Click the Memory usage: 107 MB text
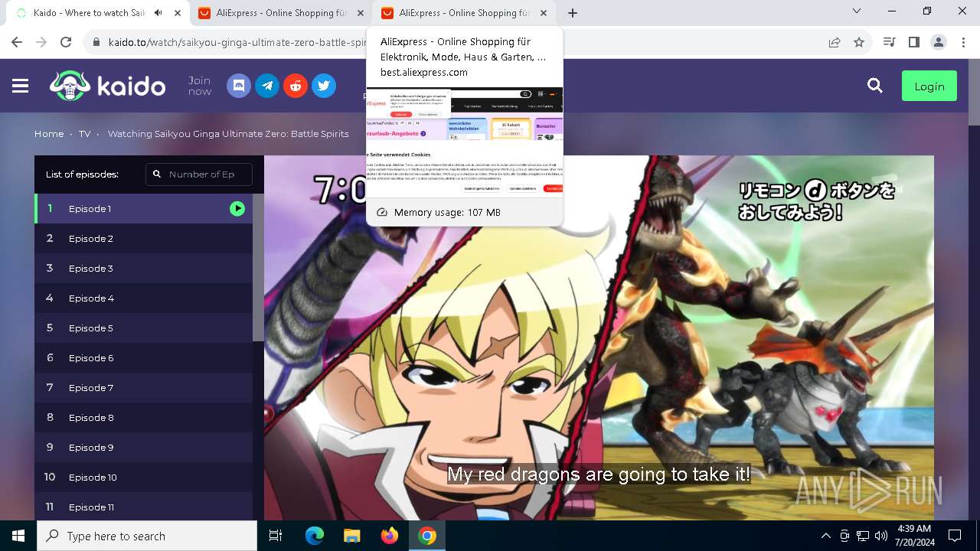Image resolution: width=980 pixels, height=551 pixels. 447,212
